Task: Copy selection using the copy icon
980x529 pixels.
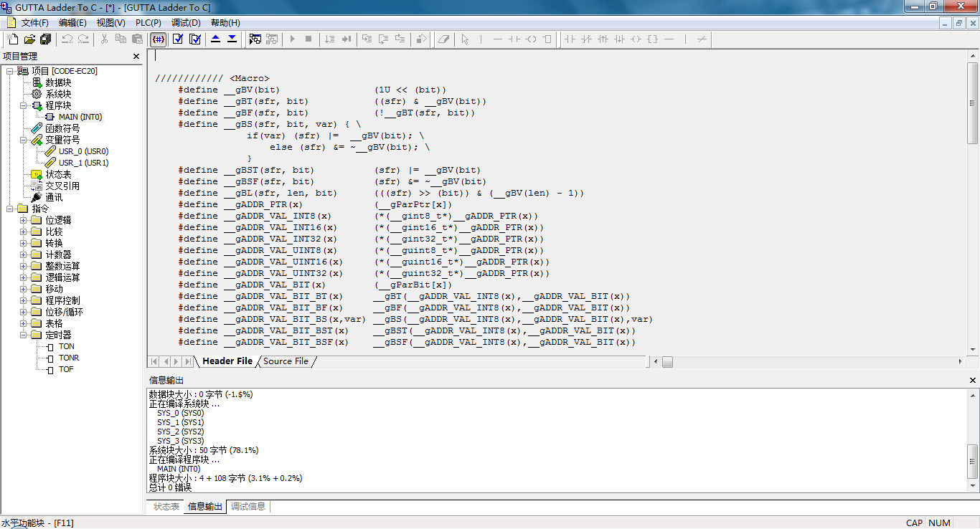Action: tap(121, 39)
